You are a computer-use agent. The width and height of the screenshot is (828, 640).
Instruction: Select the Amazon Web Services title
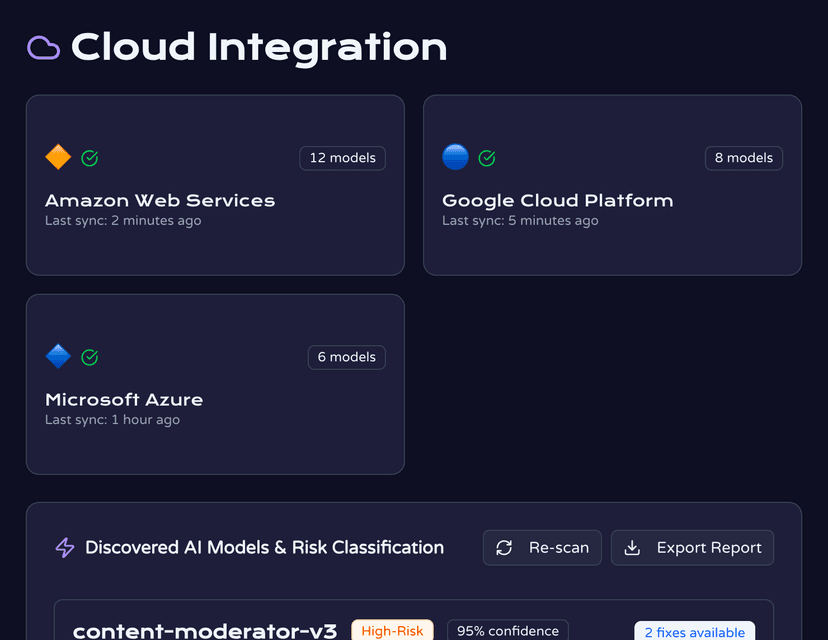(160, 201)
